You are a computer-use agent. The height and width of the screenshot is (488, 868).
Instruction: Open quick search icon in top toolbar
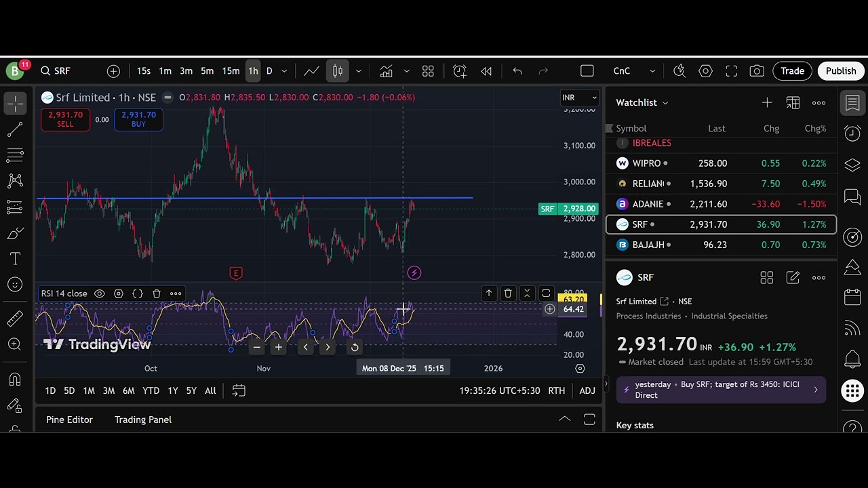(679, 70)
